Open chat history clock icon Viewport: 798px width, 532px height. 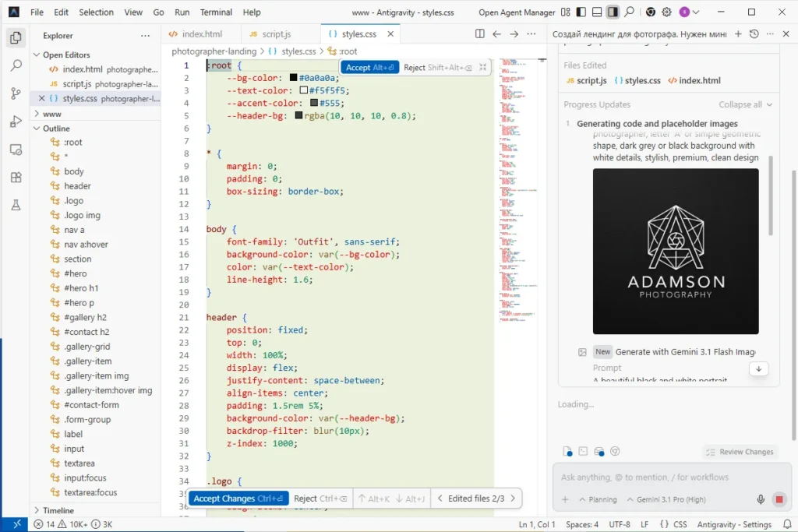click(x=754, y=34)
